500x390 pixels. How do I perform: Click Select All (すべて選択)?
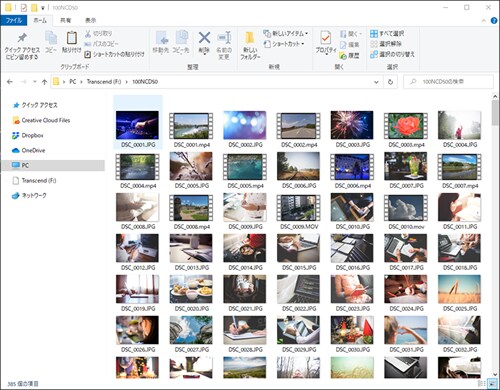pos(387,33)
